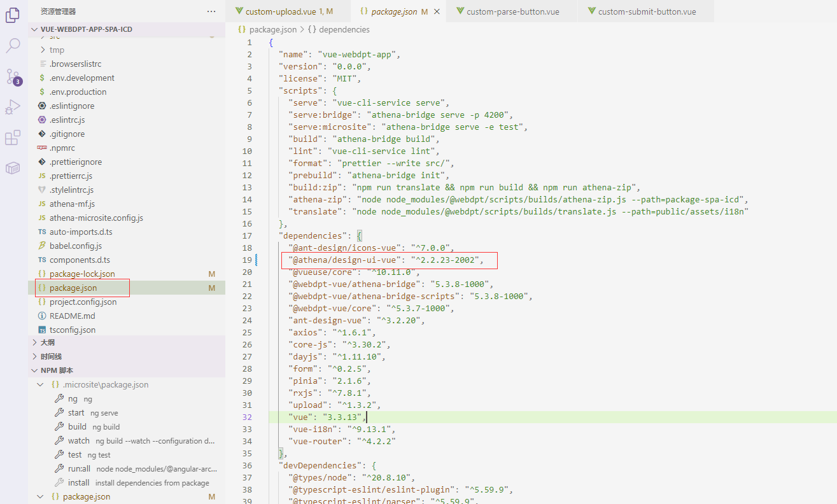This screenshot has width=837, height=504.
Task: Click the file icon of .eslintignore
Action: [x=42, y=106]
